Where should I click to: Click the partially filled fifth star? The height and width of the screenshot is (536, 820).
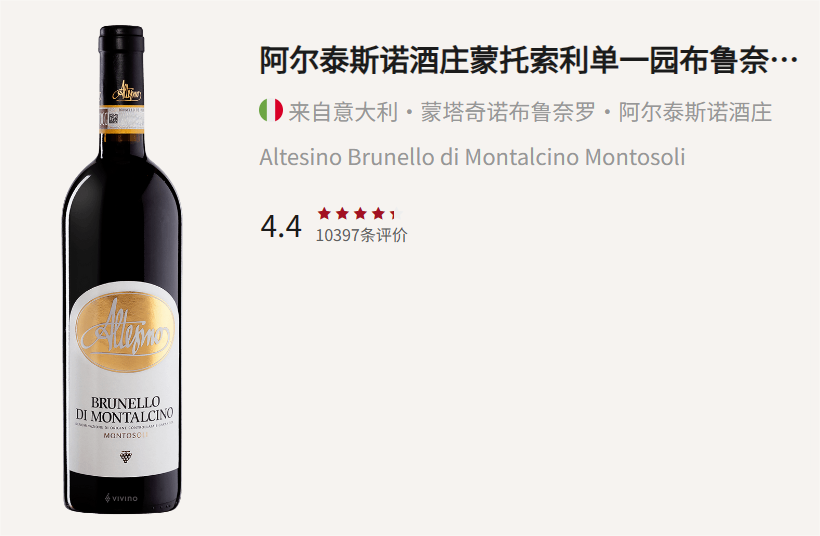tap(396, 213)
